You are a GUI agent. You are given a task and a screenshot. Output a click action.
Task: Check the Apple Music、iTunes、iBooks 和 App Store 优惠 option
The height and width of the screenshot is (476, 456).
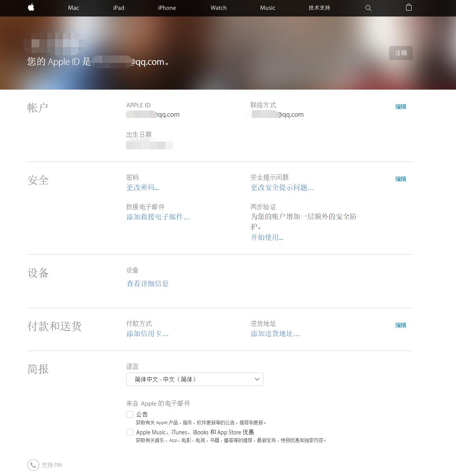pyautogui.click(x=129, y=432)
